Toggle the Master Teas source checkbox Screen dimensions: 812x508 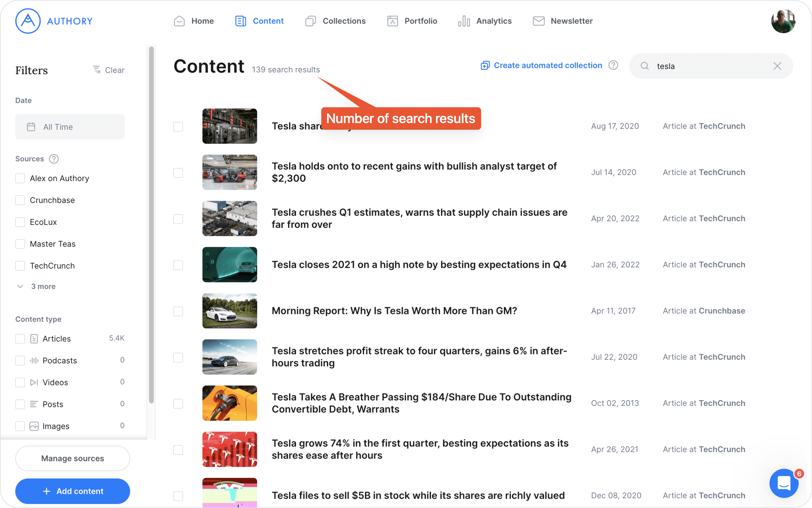click(x=20, y=244)
